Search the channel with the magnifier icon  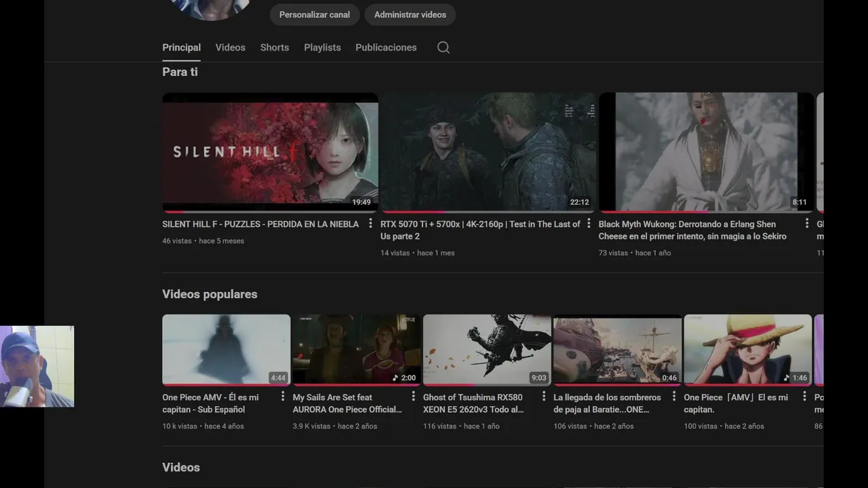pyautogui.click(x=443, y=47)
